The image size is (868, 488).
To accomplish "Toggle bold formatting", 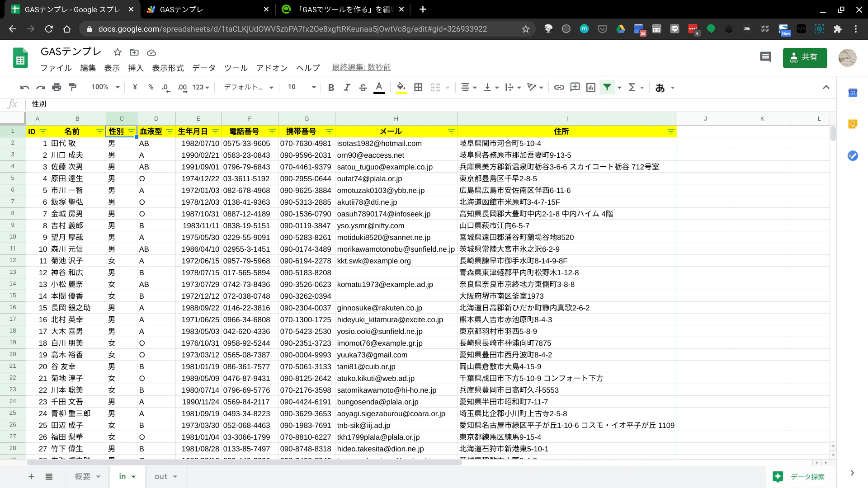I will point(331,88).
